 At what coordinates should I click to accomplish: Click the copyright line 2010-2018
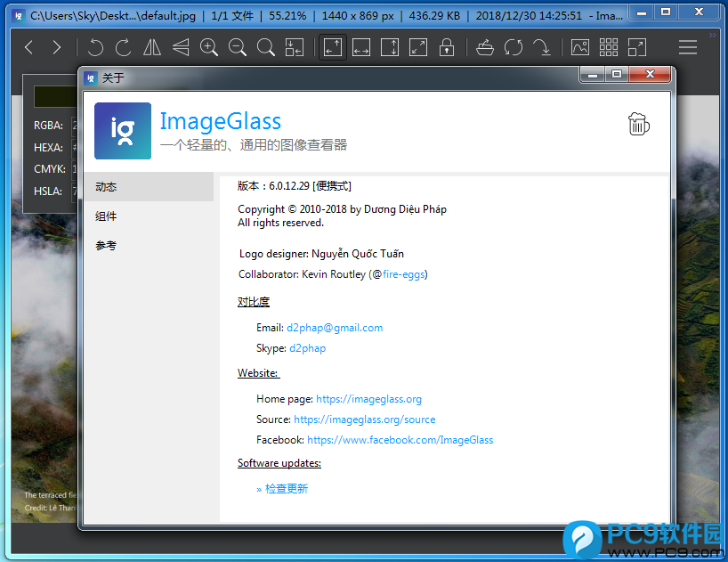[342, 209]
